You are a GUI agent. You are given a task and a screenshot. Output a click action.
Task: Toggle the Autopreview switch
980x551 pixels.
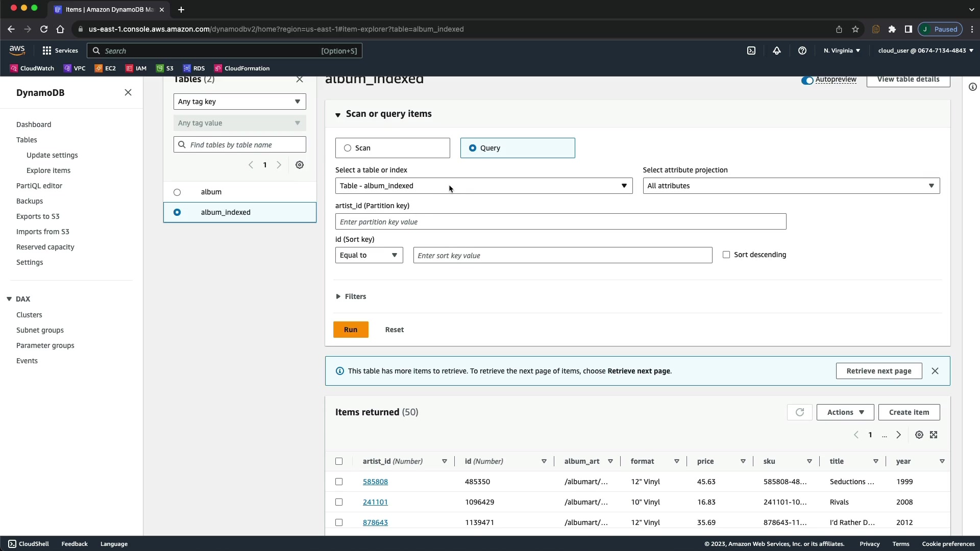tap(807, 80)
